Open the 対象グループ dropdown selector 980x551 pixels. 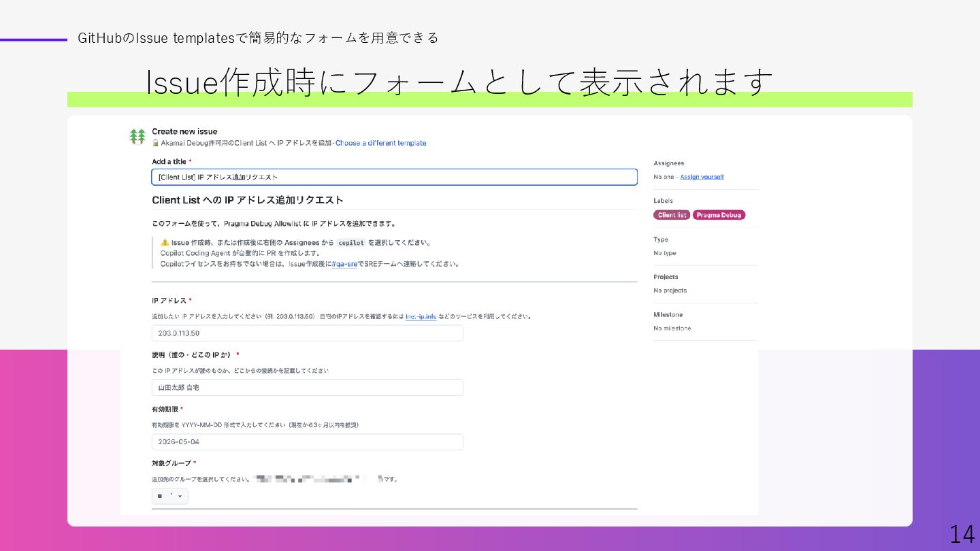(x=170, y=496)
